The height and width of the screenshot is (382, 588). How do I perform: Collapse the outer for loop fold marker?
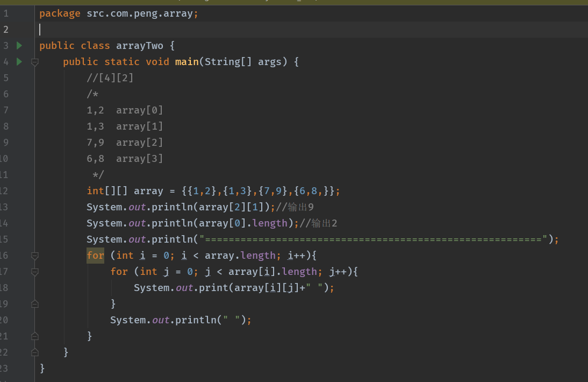click(35, 256)
